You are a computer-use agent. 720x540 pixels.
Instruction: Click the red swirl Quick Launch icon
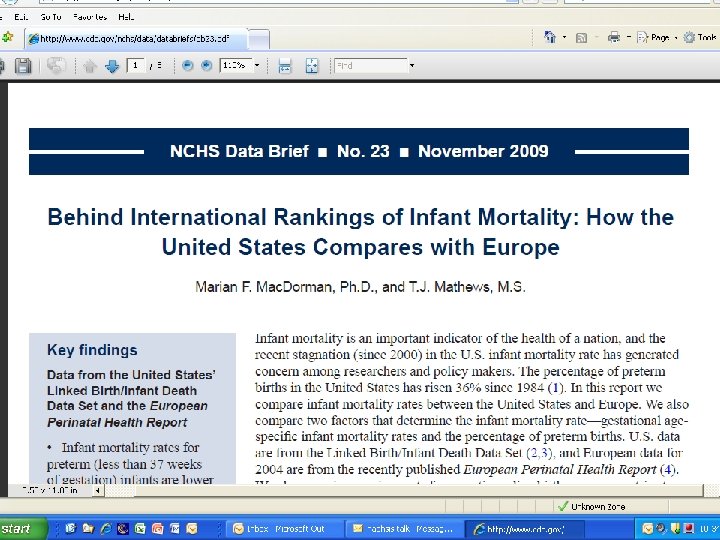(158, 529)
